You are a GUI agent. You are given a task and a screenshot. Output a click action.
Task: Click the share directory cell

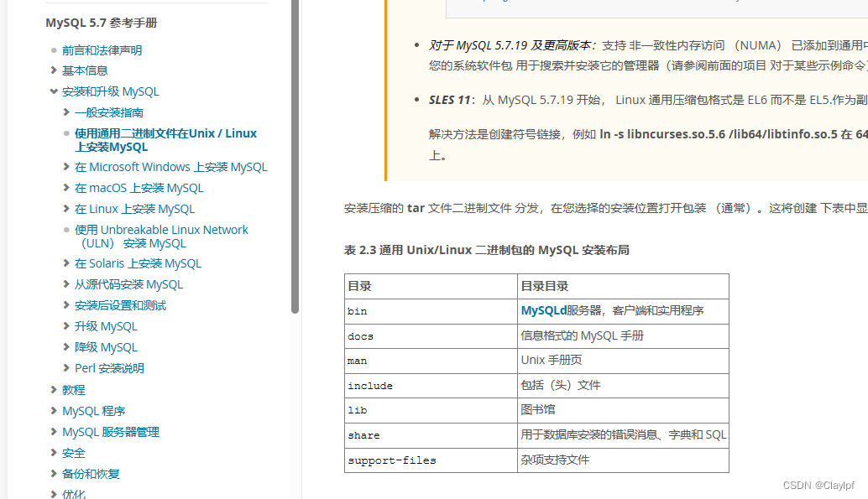pos(431,435)
